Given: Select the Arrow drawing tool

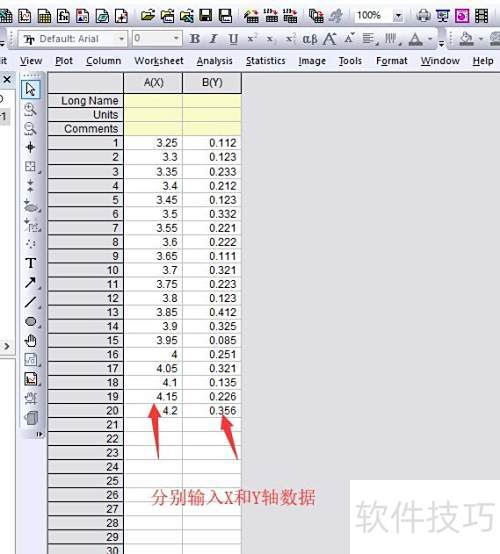Looking at the screenshot, I should 30,283.
